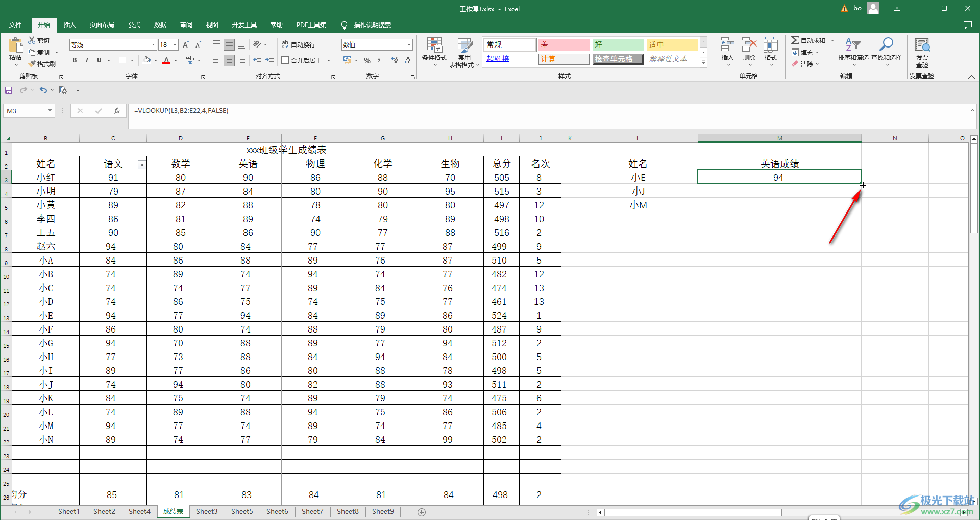Switch to the 数据 ribbon tab
Screen dimensions: 980x520
click(x=160, y=25)
